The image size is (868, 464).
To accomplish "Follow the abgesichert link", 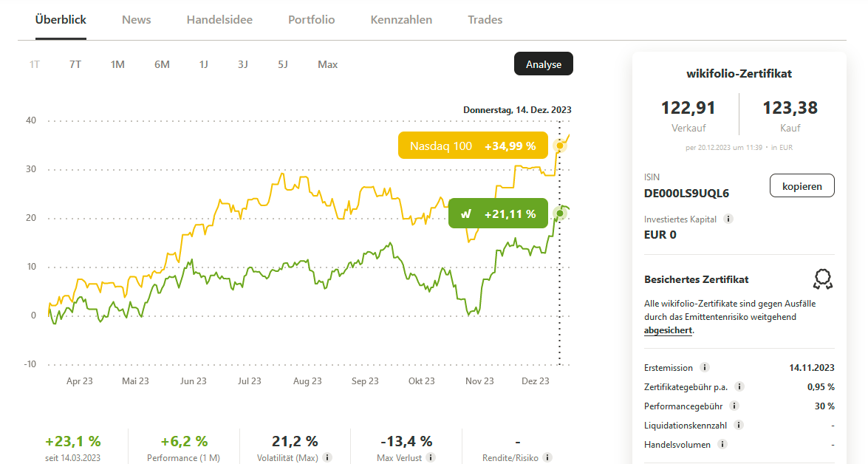I will pos(668,330).
